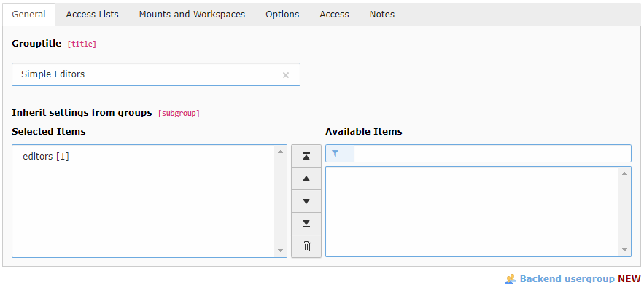Move selected item to top
Viewport: 644px width, 290px height.
coord(306,156)
